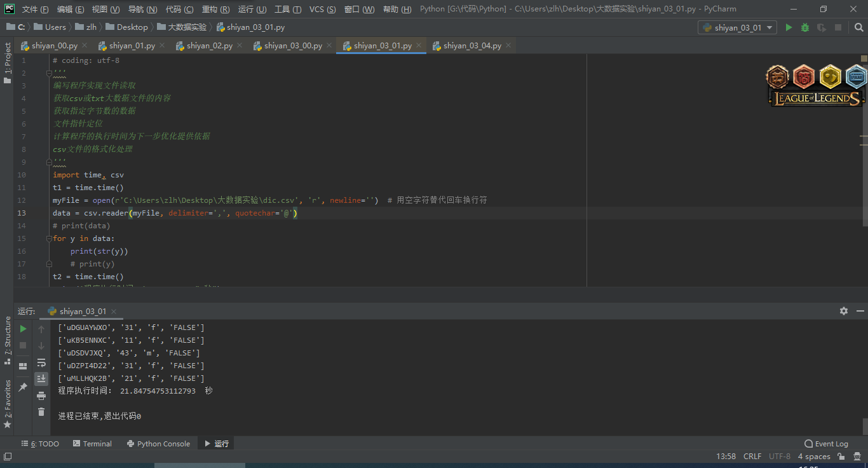
Task: Start debugging with the green bug icon
Action: tap(805, 27)
